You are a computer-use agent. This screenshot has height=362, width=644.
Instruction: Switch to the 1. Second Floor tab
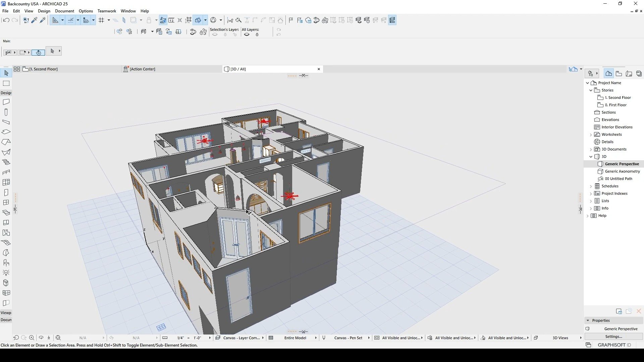[x=44, y=69]
